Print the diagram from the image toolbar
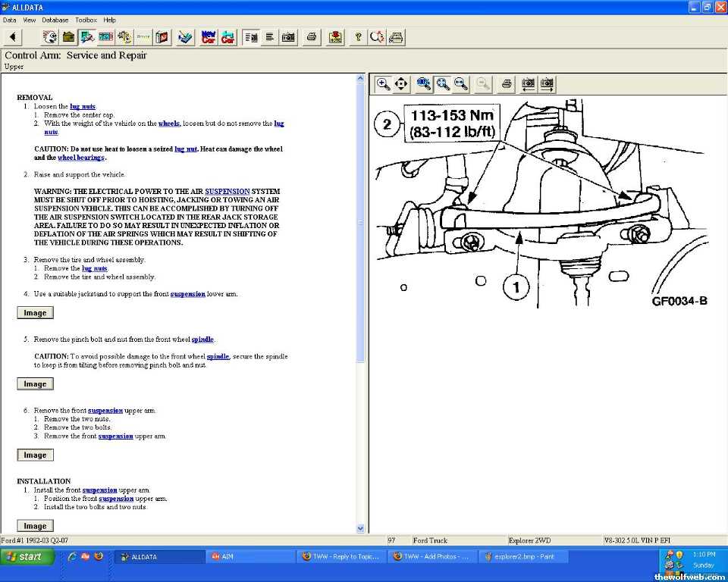Screen dimensions: 728x582 pos(507,83)
